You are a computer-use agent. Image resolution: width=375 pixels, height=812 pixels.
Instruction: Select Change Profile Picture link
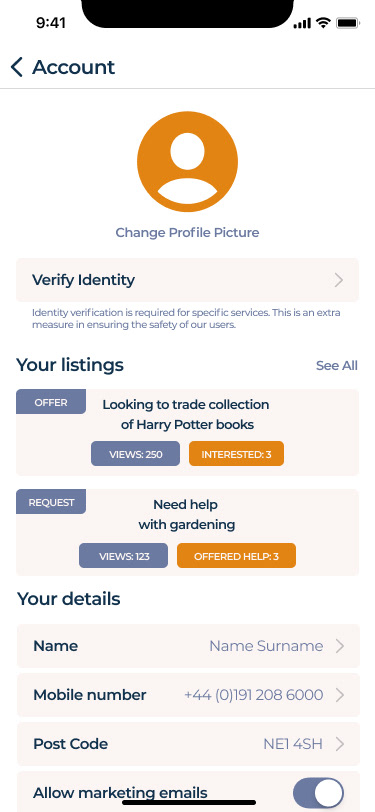click(x=187, y=233)
